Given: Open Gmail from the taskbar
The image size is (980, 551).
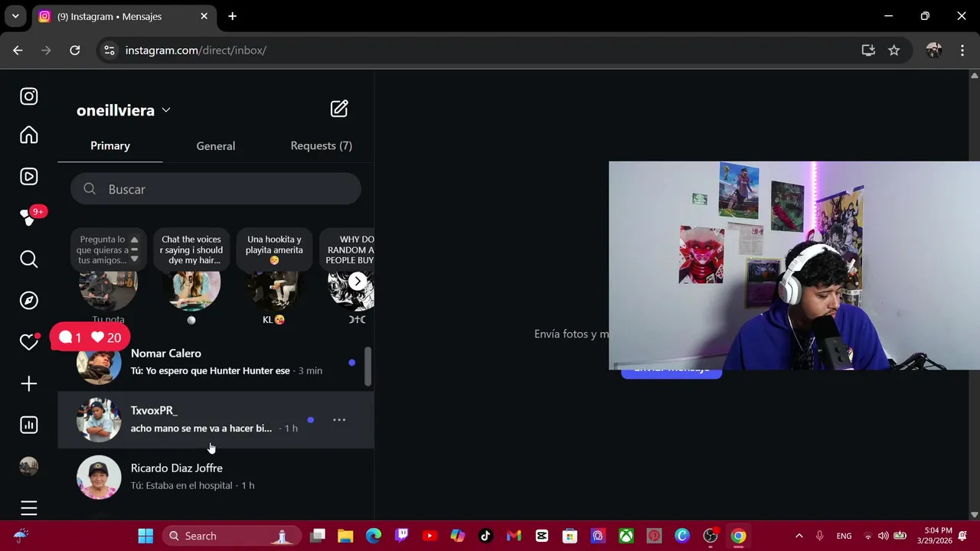Looking at the screenshot, I should [514, 536].
